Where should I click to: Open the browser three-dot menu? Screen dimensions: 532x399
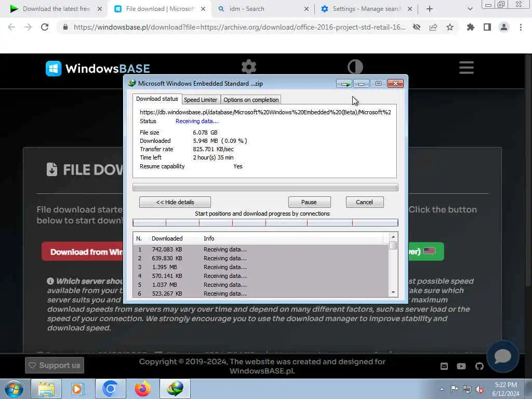[521, 27]
